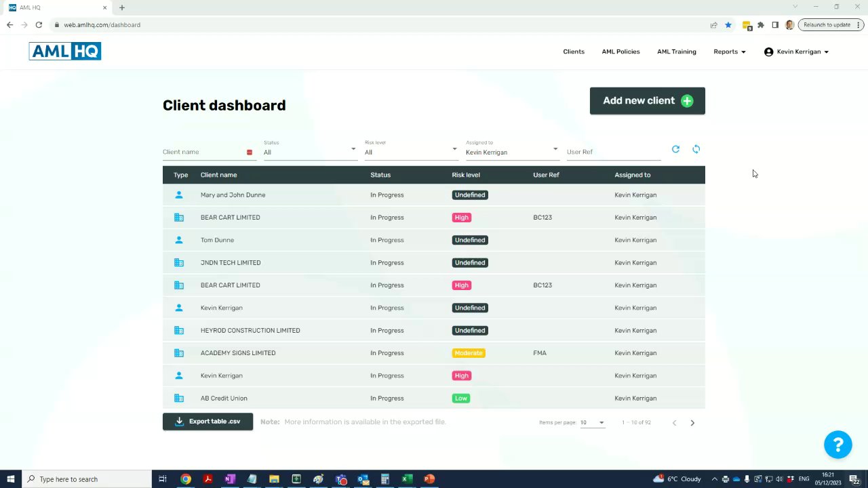Image resolution: width=868 pixels, height=488 pixels.
Task: Click the Mary and John Dunne name
Action: 233,195
